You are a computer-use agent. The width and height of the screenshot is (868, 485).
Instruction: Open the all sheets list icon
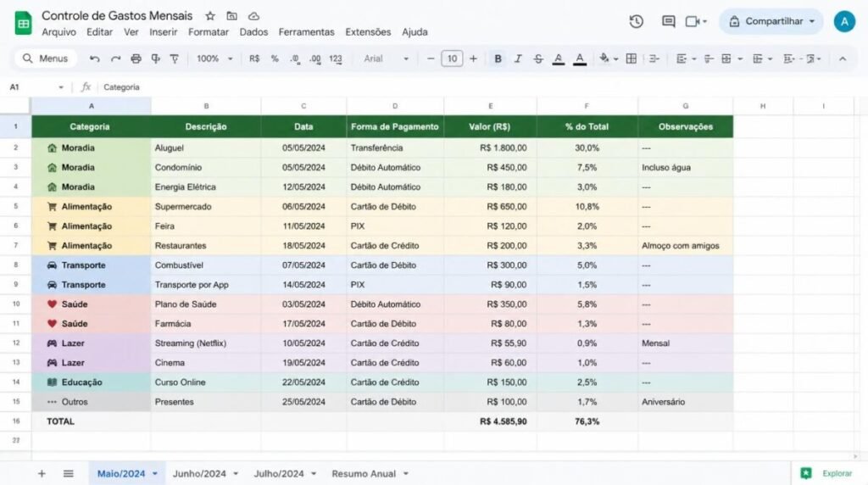[68, 473]
